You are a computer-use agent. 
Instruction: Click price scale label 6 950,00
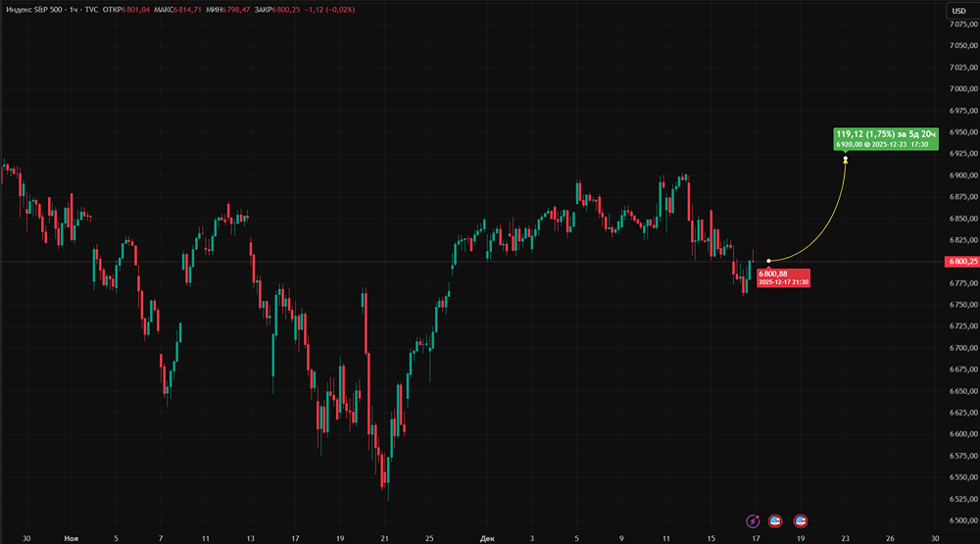(963, 132)
